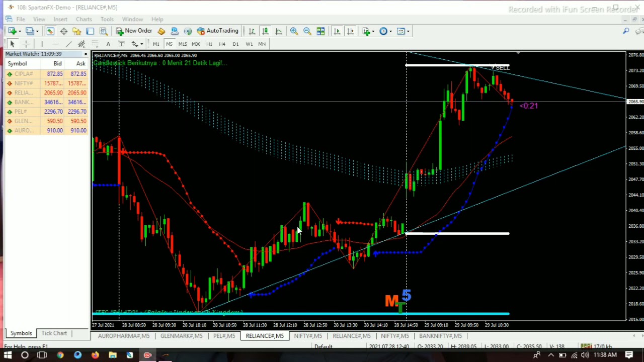The width and height of the screenshot is (644, 362).
Task: Open the AUROPHARMA#,M5 chart tab
Action: (x=124, y=336)
